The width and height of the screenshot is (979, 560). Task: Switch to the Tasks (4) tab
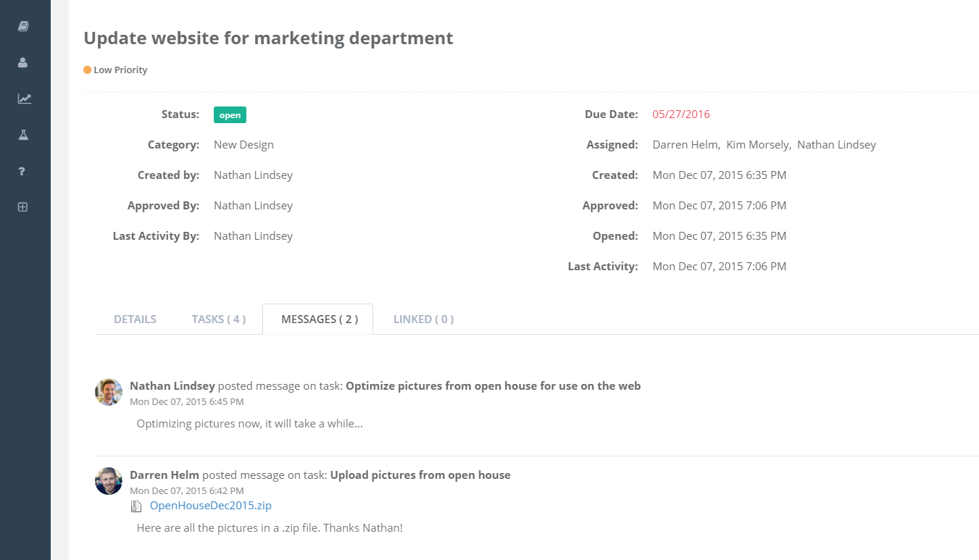pos(219,319)
